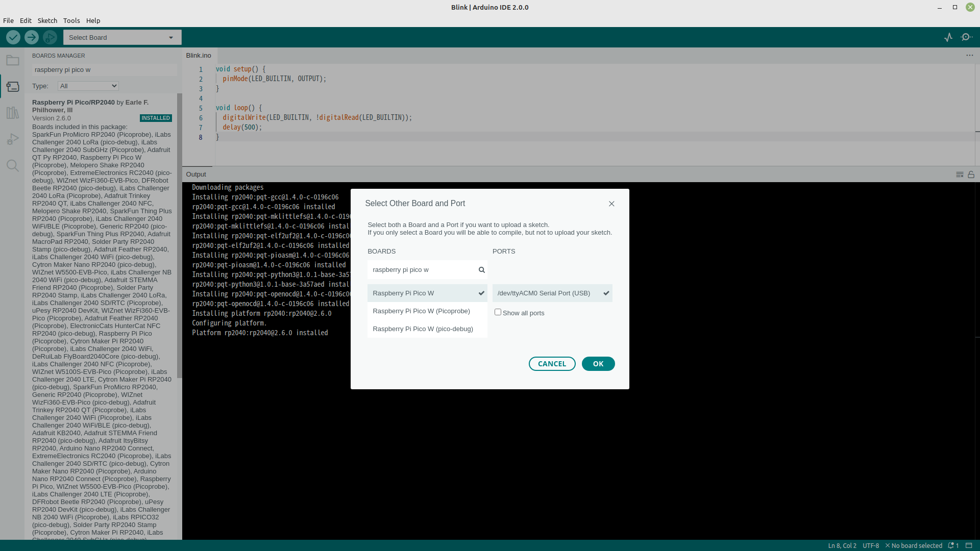The height and width of the screenshot is (551, 980).
Task: Select Raspberry Pi Pico W board
Action: pos(427,293)
